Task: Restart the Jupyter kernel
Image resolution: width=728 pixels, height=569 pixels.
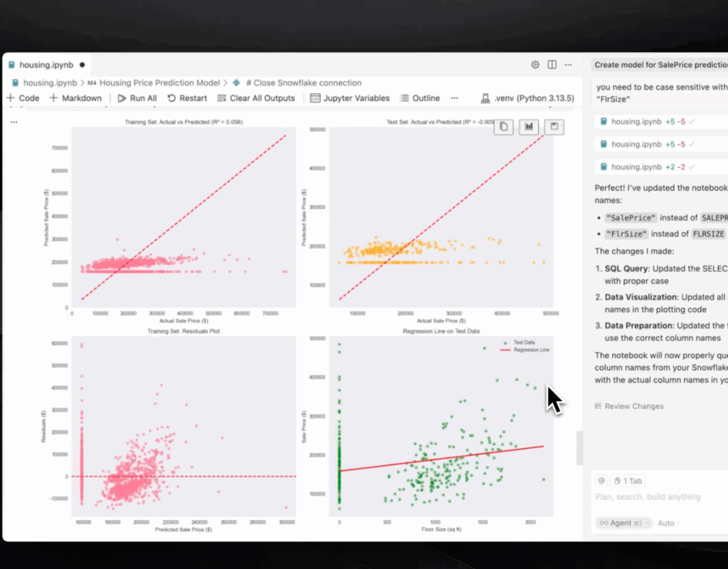Action: [188, 98]
